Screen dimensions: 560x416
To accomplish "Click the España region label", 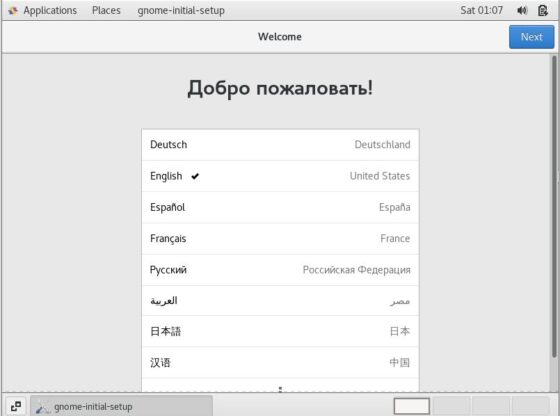I will [x=394, y=207].
